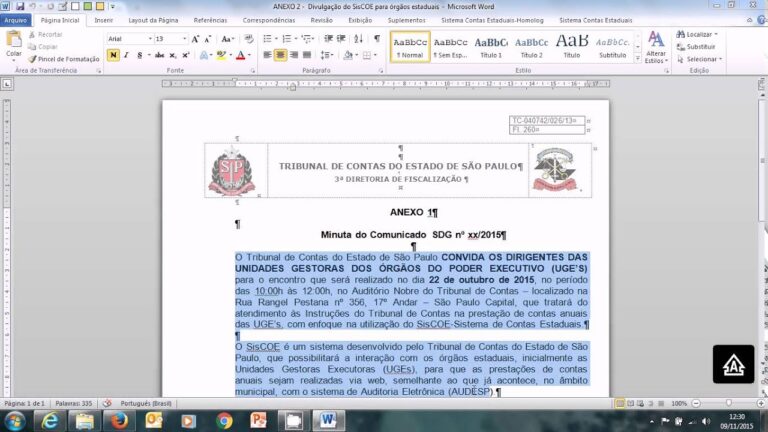Switch to the Revisão tab
The image size is (768, 432).
point(321,20)
